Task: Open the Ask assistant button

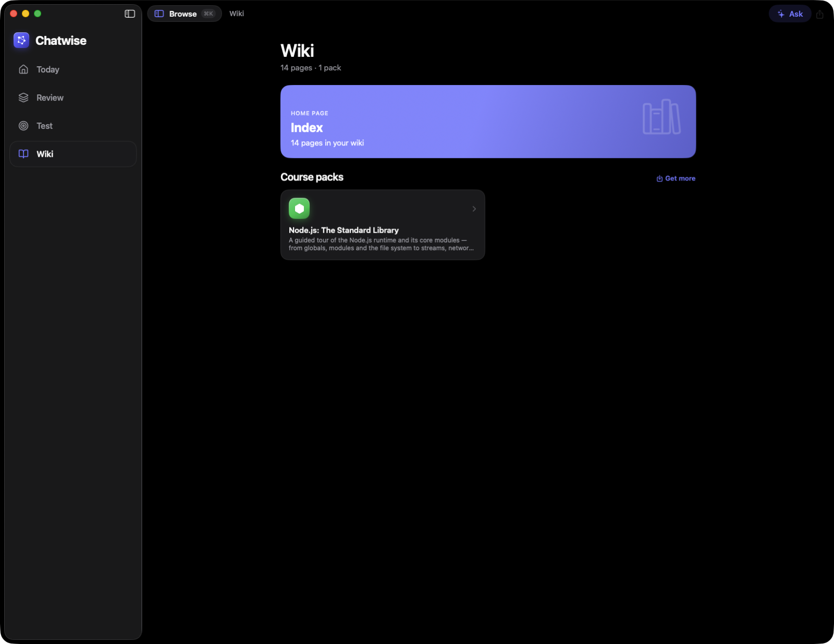Action: (790, 14)
